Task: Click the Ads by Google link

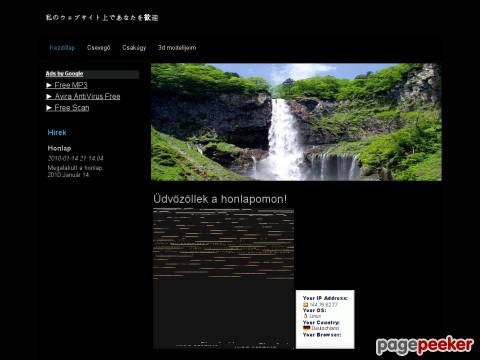Action: [64, 74]
